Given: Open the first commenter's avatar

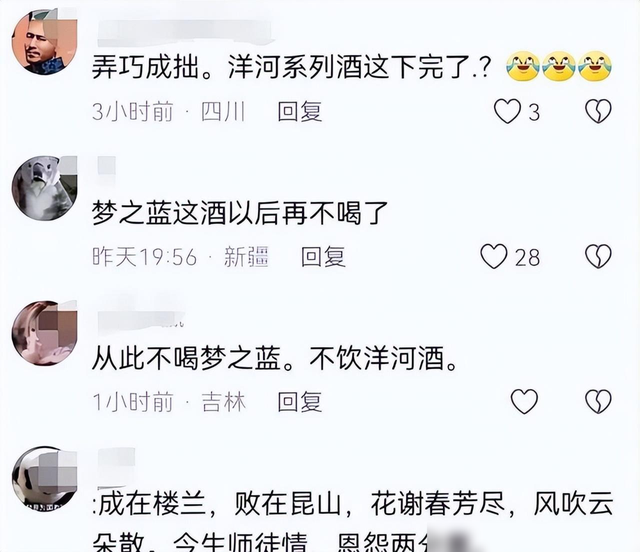Looking at the screenshot, I should click(x=44, y=42).
